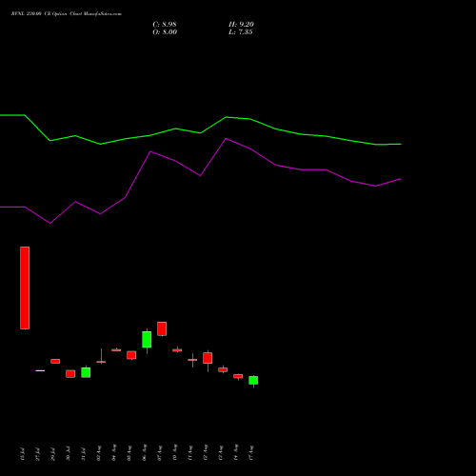Click the RVNL CE Option chart title
Screen dimensions: 476x476
(67, 13)
